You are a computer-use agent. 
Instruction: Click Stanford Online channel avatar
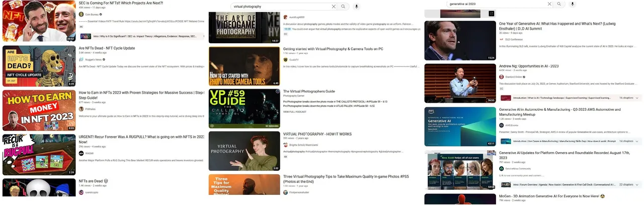(502, 77)
